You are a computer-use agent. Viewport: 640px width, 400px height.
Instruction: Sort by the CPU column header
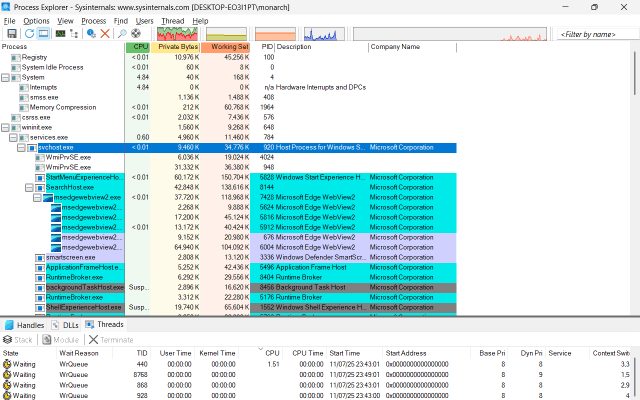138,47
